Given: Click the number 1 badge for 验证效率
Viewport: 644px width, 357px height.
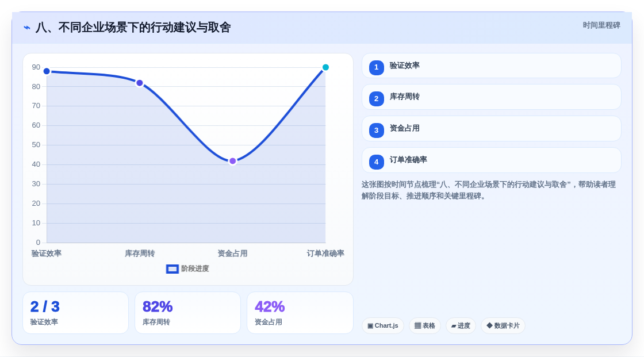Looking at the screenshot, I should pyautogui.click(x=376, y=67).
